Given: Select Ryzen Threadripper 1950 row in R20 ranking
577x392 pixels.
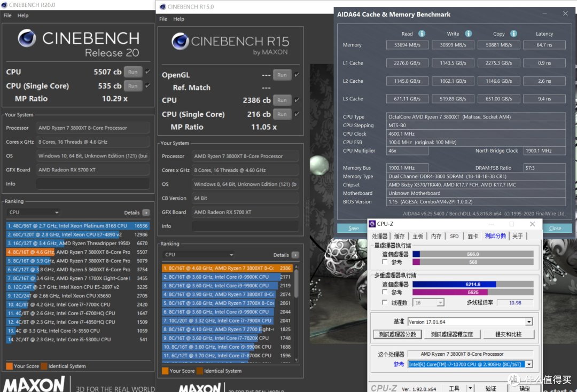Looking at the screenshot, I should 77,243.
